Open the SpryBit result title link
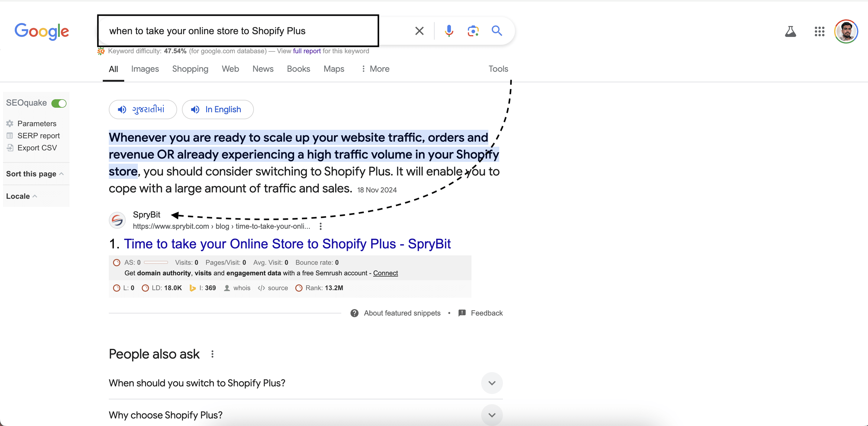Viewport: 868px width, 426px height. [287, 244]
